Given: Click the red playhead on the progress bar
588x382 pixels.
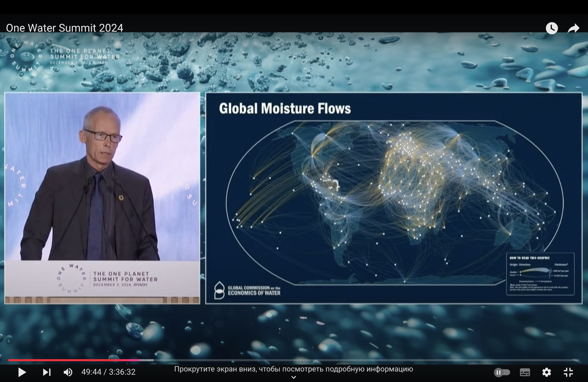Looking at the screenshot, I should [x=139, y=360].
